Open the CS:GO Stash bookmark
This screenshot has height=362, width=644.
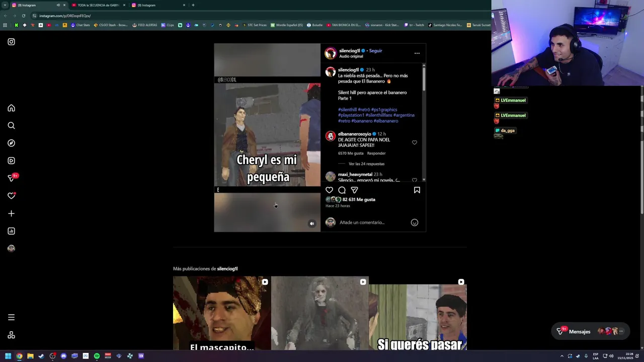pyautogui.click(x=111, y=25)
